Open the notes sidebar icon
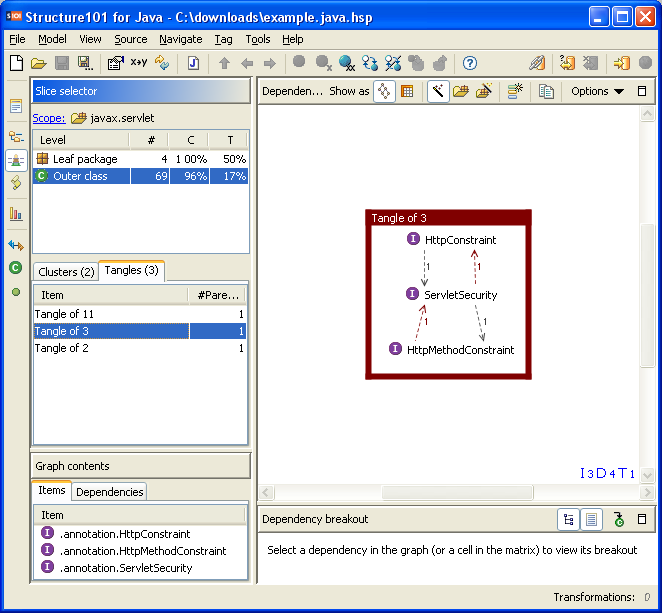 point(16,106)
